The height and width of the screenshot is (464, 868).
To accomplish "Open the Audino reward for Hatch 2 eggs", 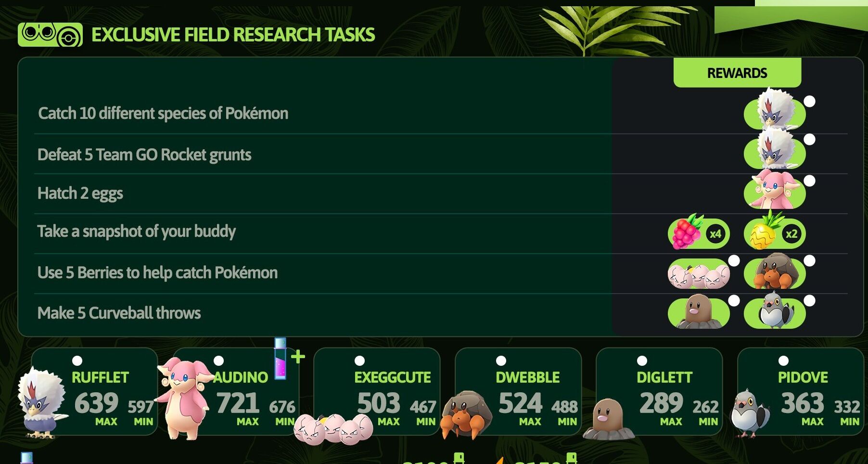I will tap(775, 190).
